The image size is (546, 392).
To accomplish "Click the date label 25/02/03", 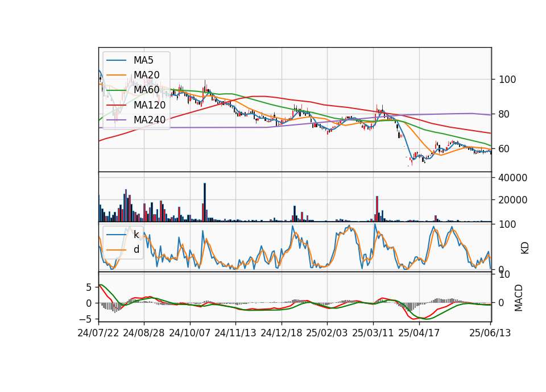I will (x=327, y=333).
